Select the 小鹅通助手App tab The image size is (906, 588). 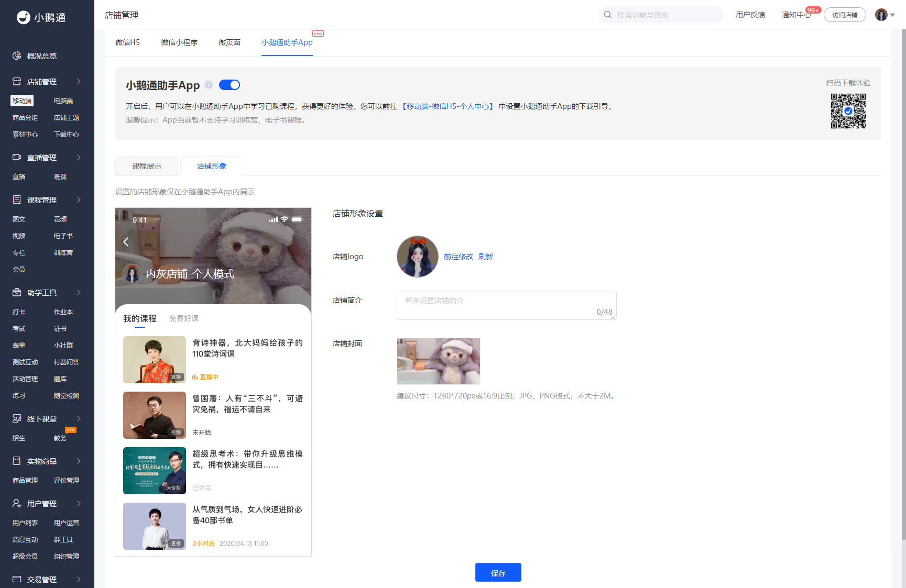coord(287,42)
